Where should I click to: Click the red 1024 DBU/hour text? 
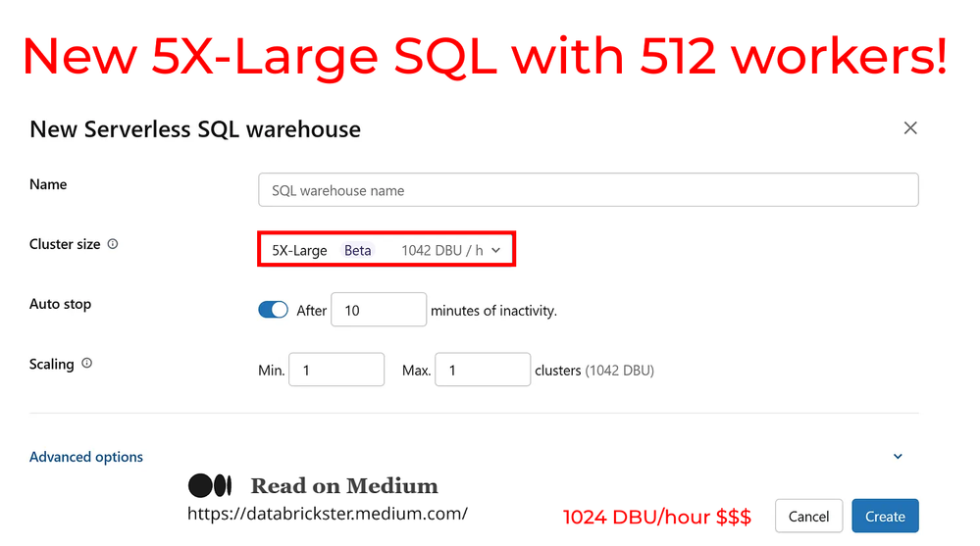point(657,517)
